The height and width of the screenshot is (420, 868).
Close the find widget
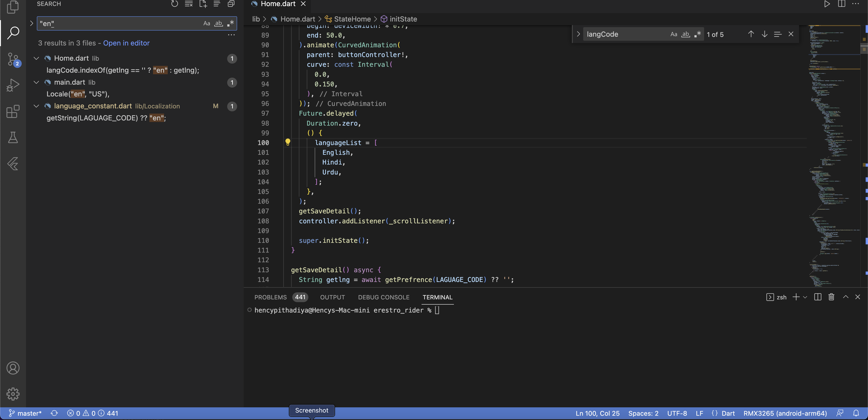tap(791, 34)
